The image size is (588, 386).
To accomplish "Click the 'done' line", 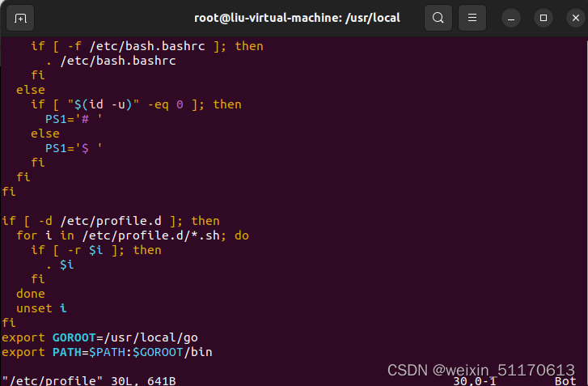I will [31, 294].
